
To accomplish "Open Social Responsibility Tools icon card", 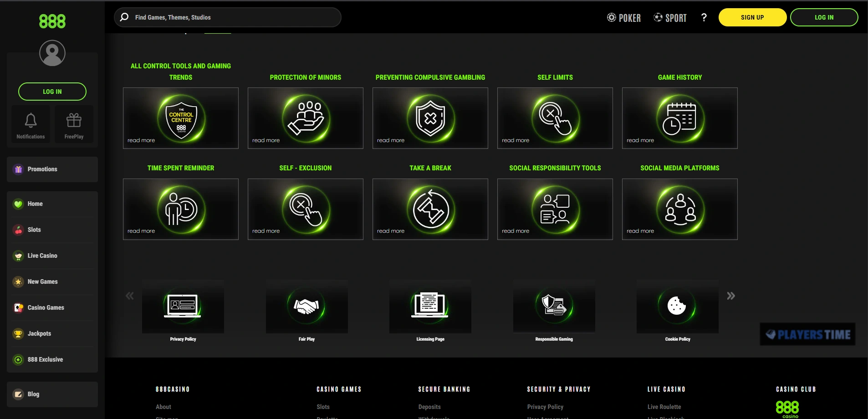I will (555, 209).
